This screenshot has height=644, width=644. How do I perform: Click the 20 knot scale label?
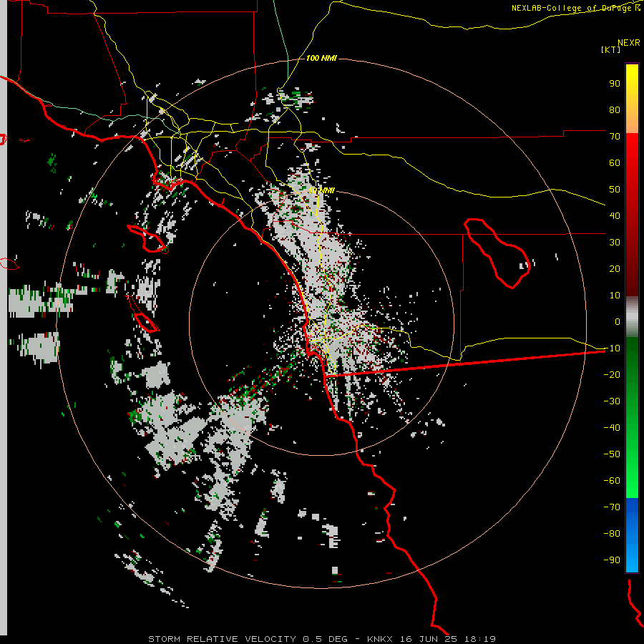pyautogui.click(x=615, y=269)
